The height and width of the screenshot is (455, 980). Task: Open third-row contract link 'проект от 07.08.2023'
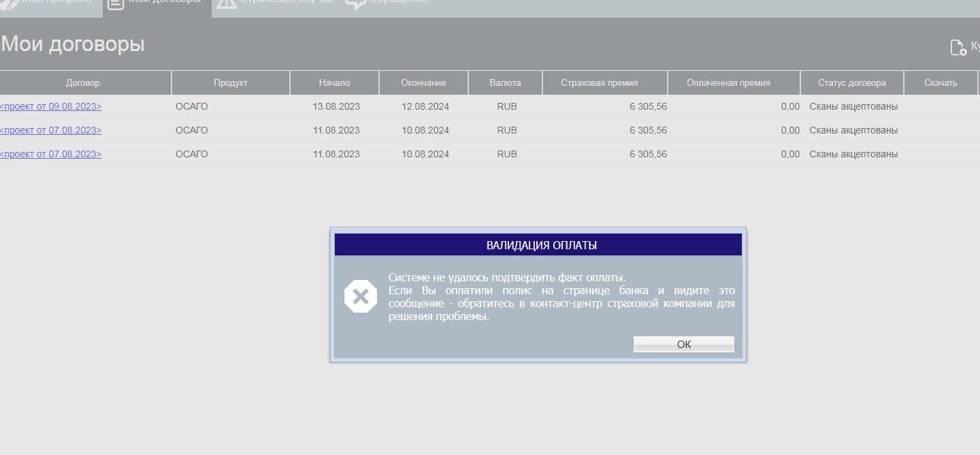tap(51, 154)
